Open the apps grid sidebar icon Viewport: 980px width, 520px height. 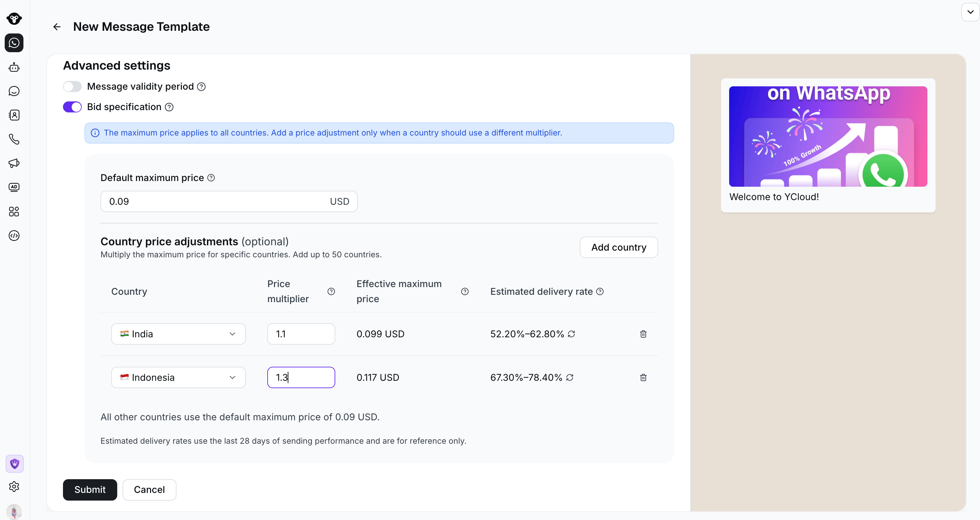coord(14,211)
